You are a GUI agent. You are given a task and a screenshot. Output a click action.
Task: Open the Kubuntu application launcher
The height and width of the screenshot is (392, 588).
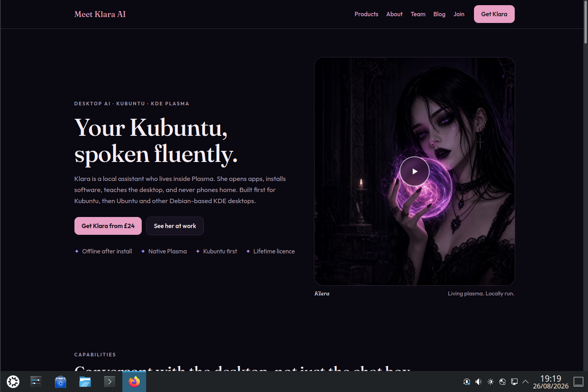(13, 382)
